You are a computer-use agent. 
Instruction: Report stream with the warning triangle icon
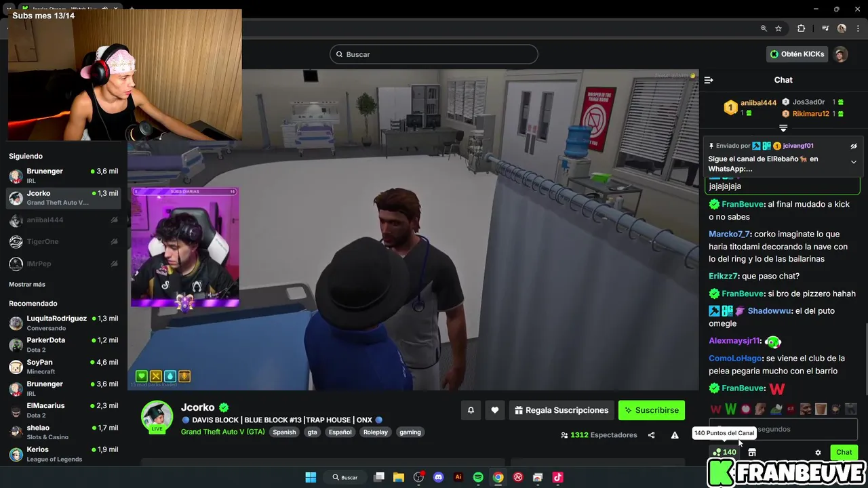click(x=675, y=435)
